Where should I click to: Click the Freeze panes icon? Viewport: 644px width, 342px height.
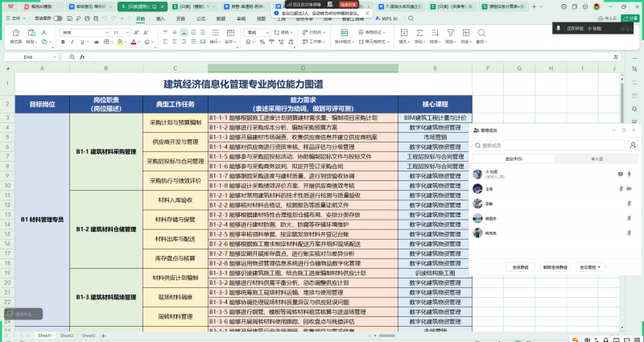click(466, 33)
